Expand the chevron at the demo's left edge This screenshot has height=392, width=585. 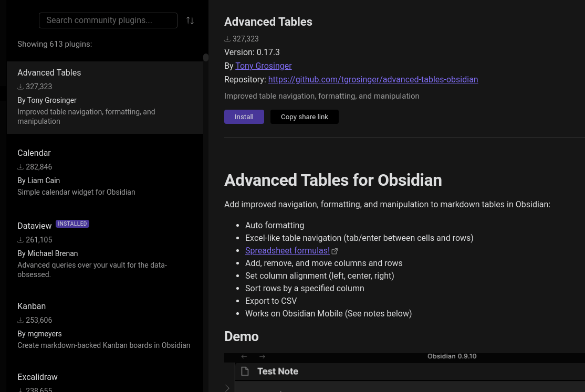point(227,388)
